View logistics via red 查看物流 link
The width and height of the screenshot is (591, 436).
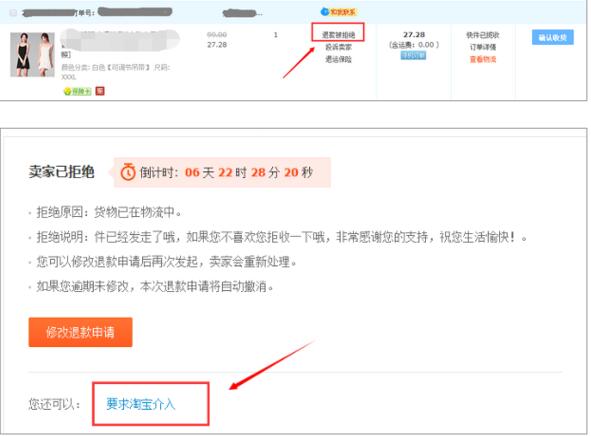click(483, 59)
